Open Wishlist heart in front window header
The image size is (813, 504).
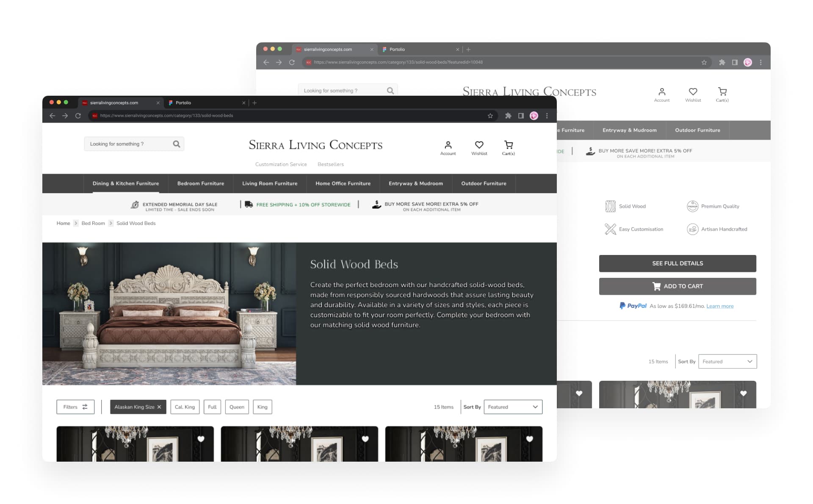pyautogui.click(x=479, y=145)
